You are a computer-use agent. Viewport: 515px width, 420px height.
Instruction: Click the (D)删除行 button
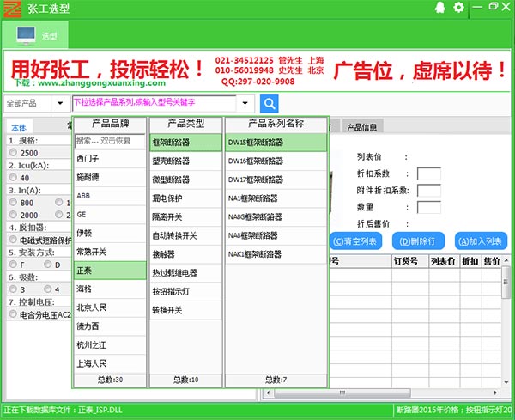coord(418,241)
